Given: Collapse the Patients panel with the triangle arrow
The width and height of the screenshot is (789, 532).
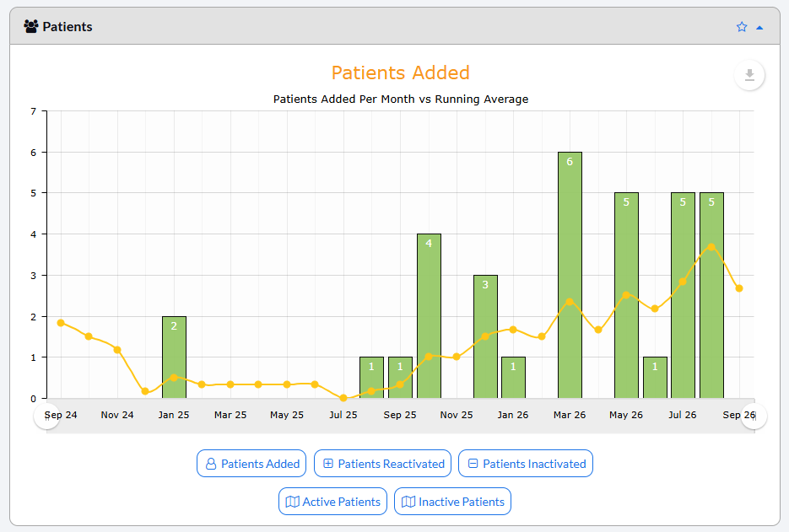Looking at the screenshot, I should point(759,28).
